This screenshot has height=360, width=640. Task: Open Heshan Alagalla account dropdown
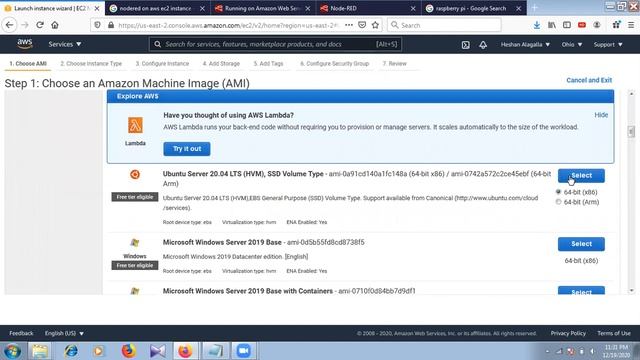click(525, 44)
